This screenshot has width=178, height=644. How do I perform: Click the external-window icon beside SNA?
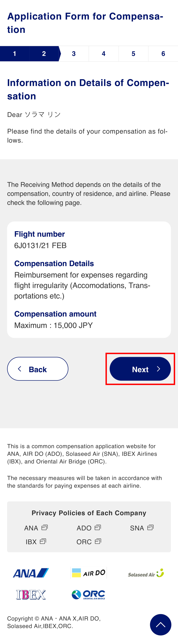(x=150, y=528)
